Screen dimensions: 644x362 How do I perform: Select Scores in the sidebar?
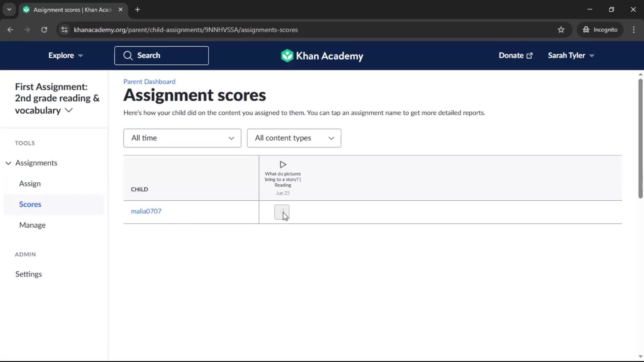pos(54,204)
